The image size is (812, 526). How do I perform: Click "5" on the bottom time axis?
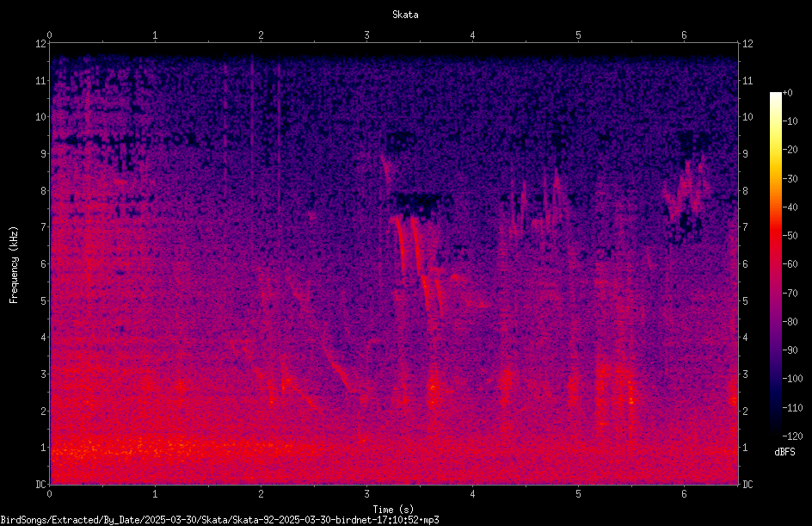(578, 494)
